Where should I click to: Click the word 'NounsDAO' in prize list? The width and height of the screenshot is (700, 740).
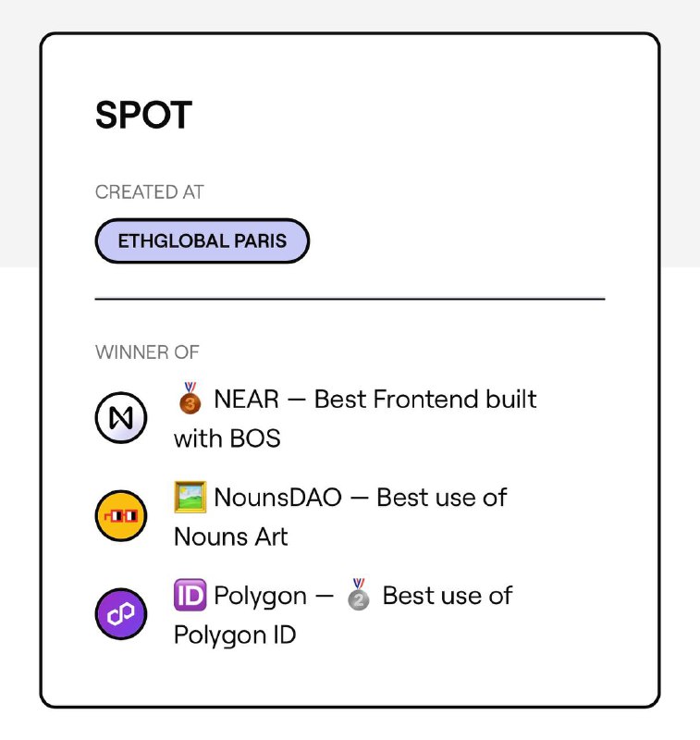[x=277, y=498]
